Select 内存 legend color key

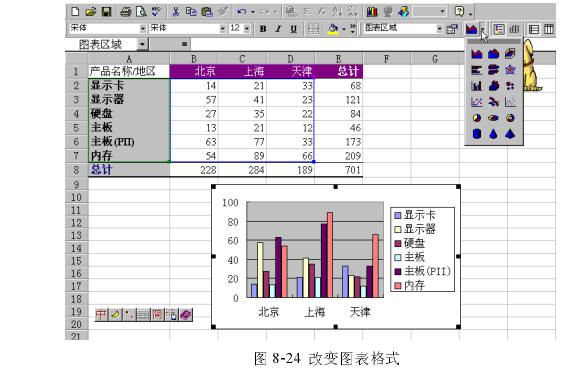[x=397, y=286]
